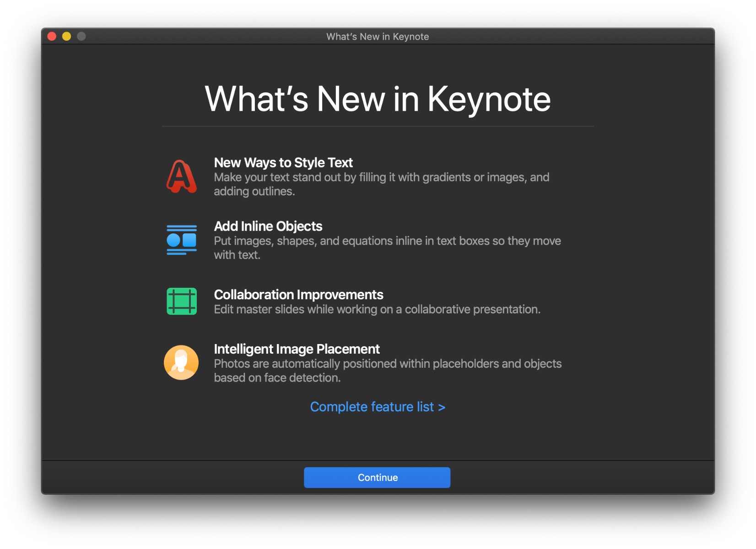Minimize the window with the yellow button
The image size is (756, 549).
(67, 36)
